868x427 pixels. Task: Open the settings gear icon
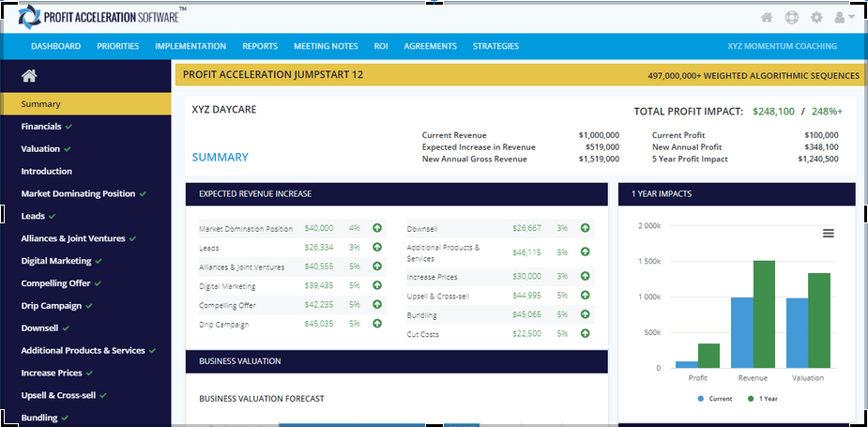pyautogui.click(x=816, y=18)
